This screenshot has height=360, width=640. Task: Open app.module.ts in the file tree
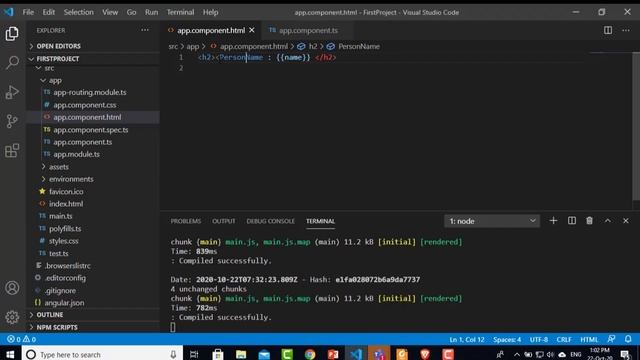click(x=76, y=154)
